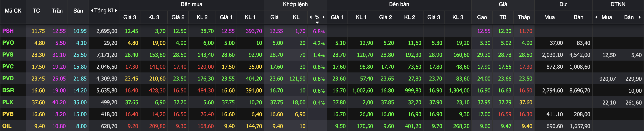
Task: Click the right arrow after ĐTNN Bán
Action: coord(640,17)
